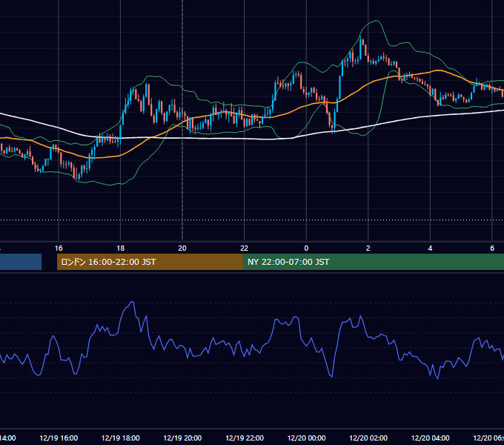Click the 4 hour label on upper axis
The image size is (504, 445).
[430, 248]
